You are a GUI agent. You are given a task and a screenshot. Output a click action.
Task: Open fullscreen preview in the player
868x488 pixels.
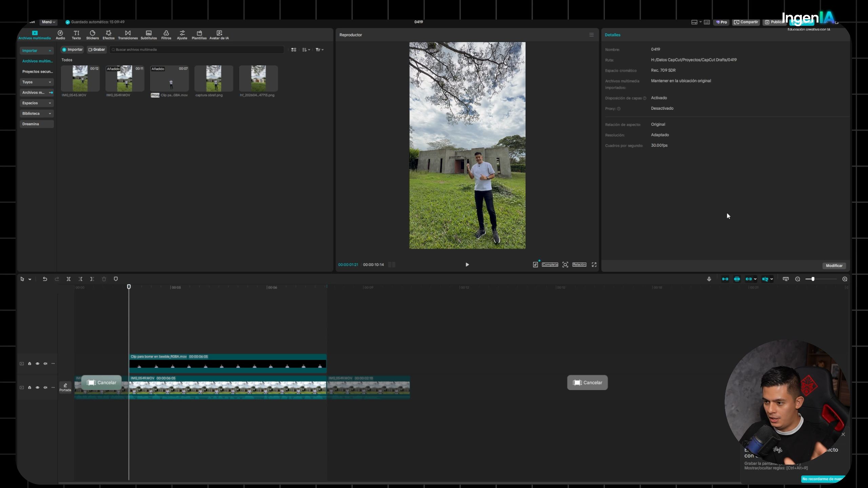[594, 265]
